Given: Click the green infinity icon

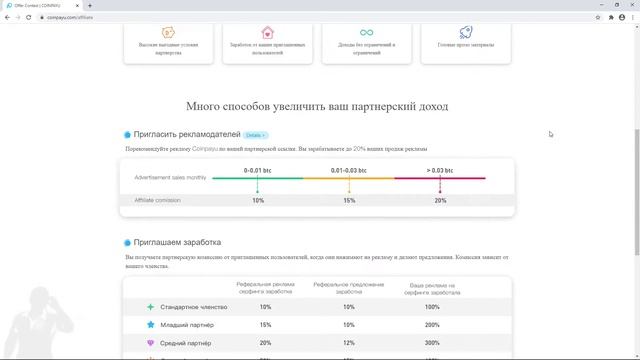Looking at the screenshot, I should tap(367, 32).
